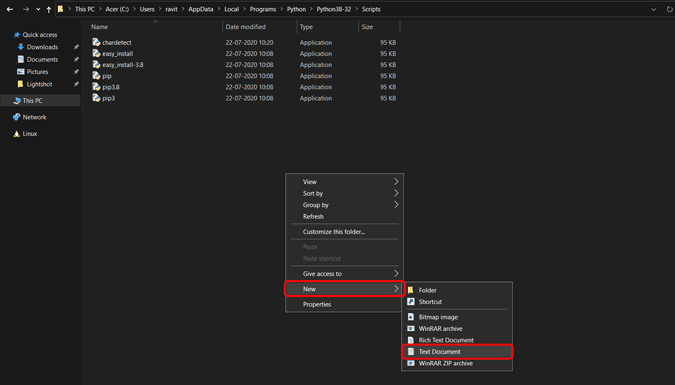Click the Folder icon in New submenu

[411, 290]
